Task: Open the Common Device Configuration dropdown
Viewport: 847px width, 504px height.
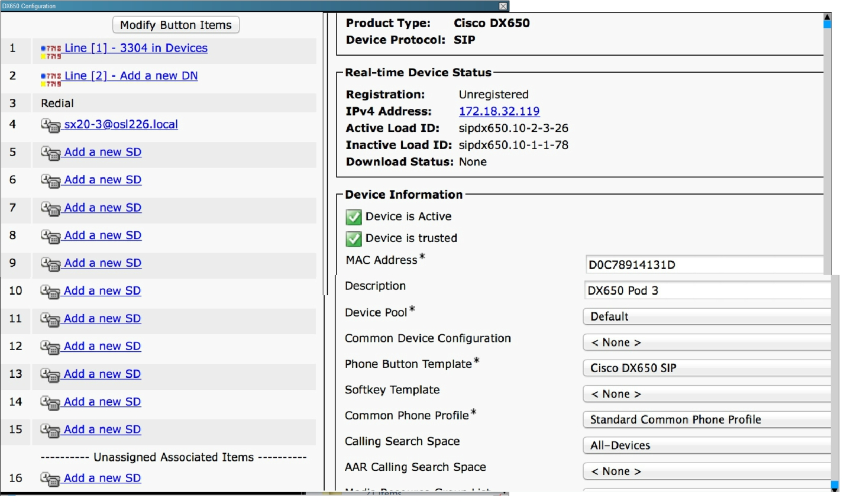Action: pyautogui.click(x=707, y=343)
